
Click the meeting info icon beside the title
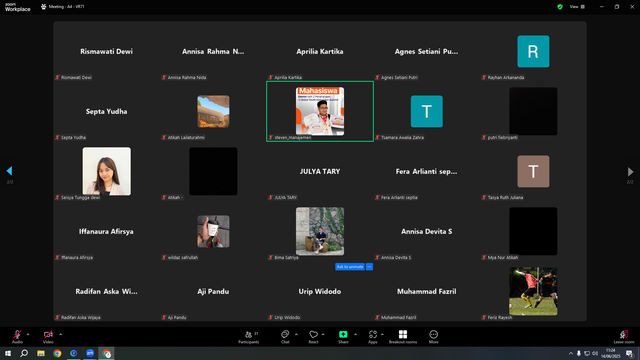coord(43,7)
